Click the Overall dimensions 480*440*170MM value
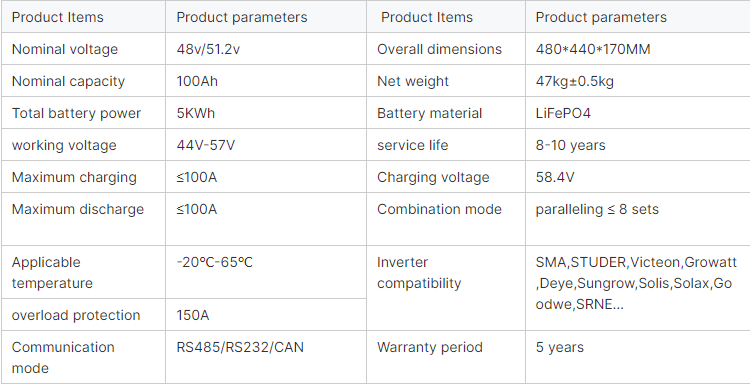750x384 pixels. click(x=593, y=49)
